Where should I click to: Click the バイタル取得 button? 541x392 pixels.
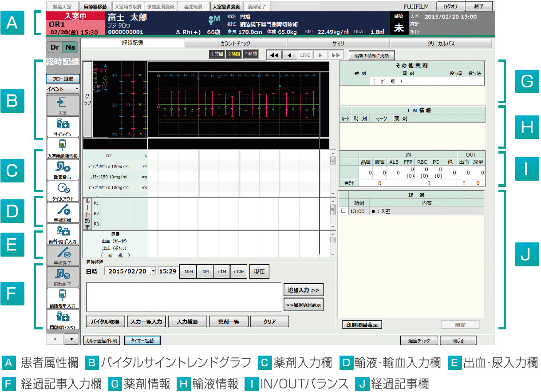(x=105, y=321)
